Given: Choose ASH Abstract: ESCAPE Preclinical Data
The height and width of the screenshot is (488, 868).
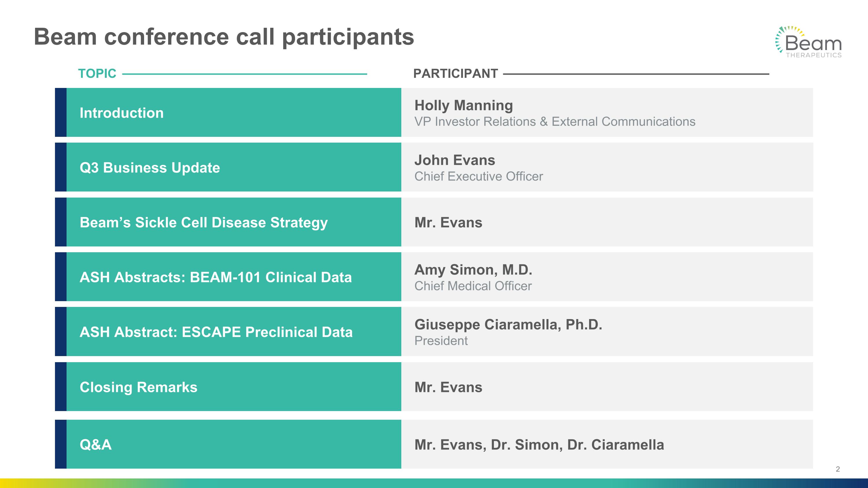Looking at the screenshot, I should point(216,332).
